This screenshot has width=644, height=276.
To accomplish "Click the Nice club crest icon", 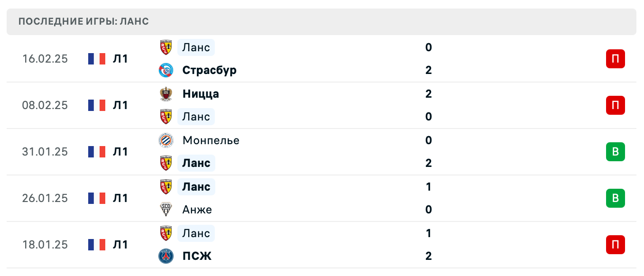I will (166, 94).
